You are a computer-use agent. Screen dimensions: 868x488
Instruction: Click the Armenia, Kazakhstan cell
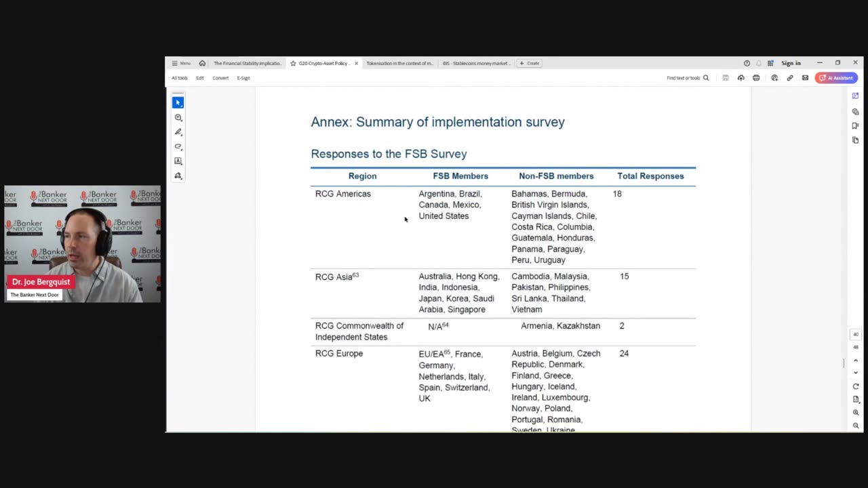(x=560, y=326)
